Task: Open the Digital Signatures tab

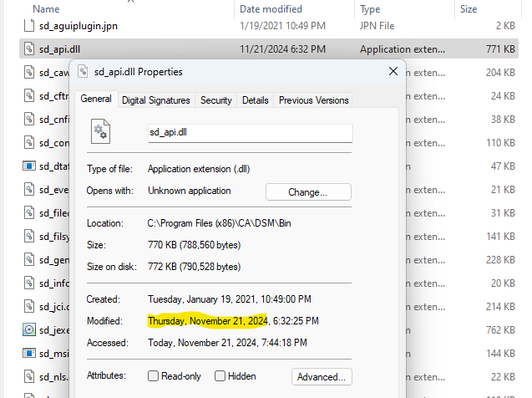Action: pos(155,100)
